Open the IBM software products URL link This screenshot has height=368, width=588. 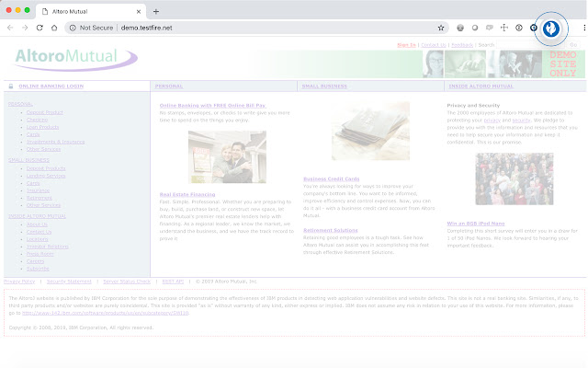click(106, 313)
